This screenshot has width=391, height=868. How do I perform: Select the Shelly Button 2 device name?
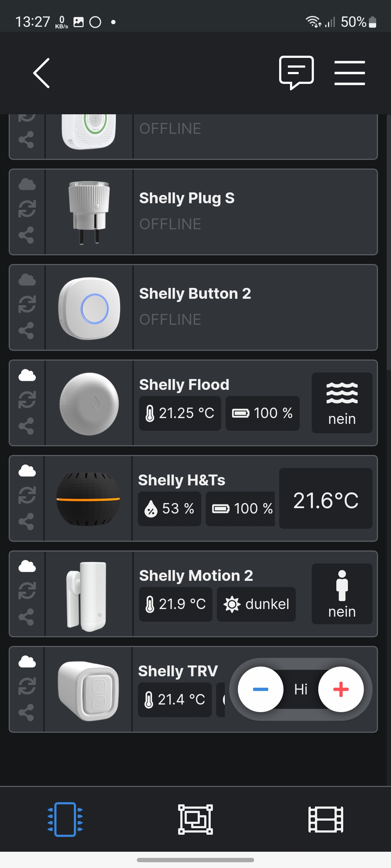195,294
